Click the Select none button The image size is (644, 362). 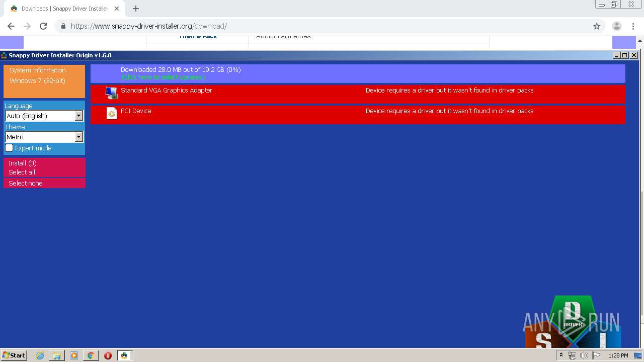click(44, 183)
